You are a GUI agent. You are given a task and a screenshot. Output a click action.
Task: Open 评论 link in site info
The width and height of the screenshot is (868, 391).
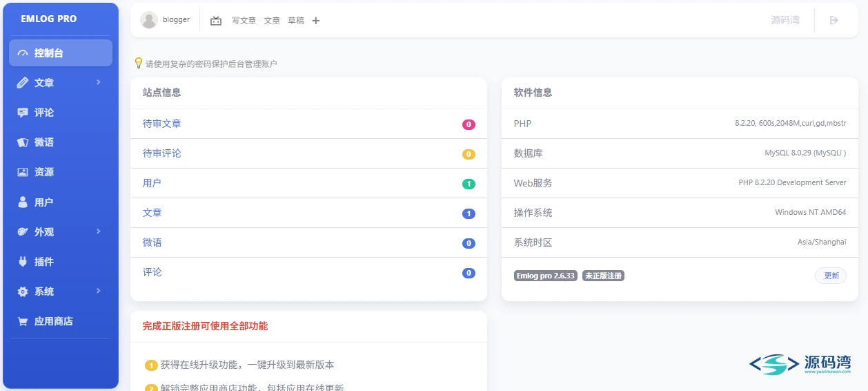(x=152, y=272)
